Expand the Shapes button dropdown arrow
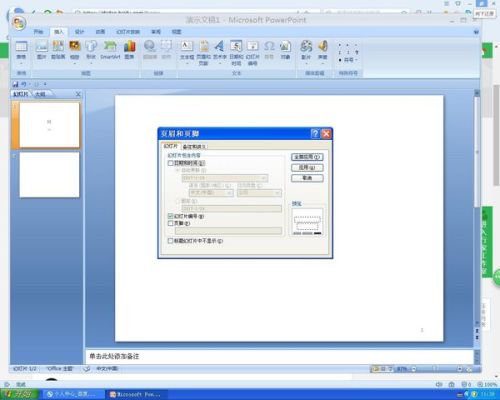500x400 pixels. (91, 63)
